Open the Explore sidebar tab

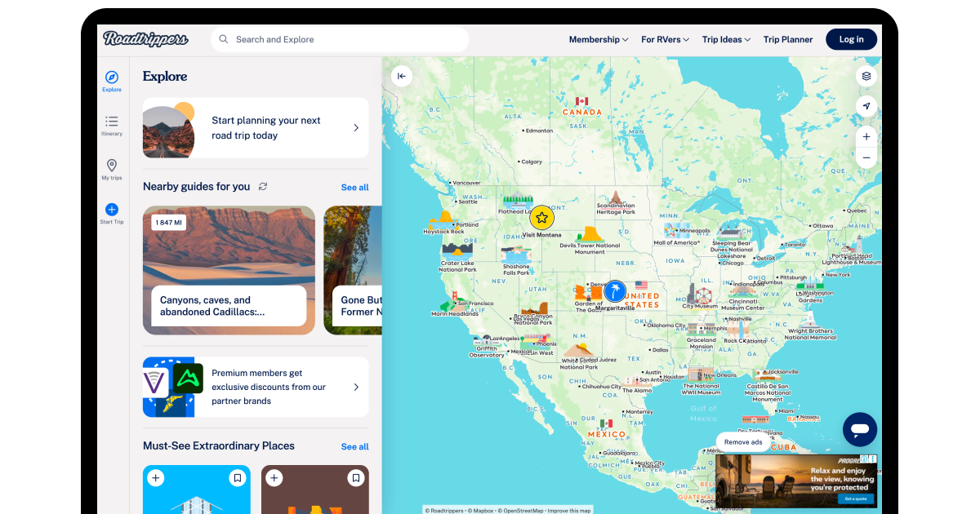[x=112, y=82]
